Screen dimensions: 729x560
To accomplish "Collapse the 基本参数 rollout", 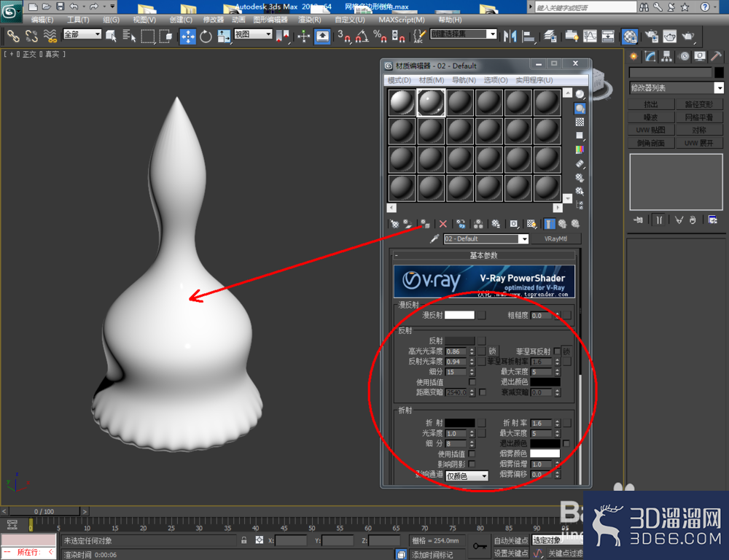I will [x=483, y=255].
